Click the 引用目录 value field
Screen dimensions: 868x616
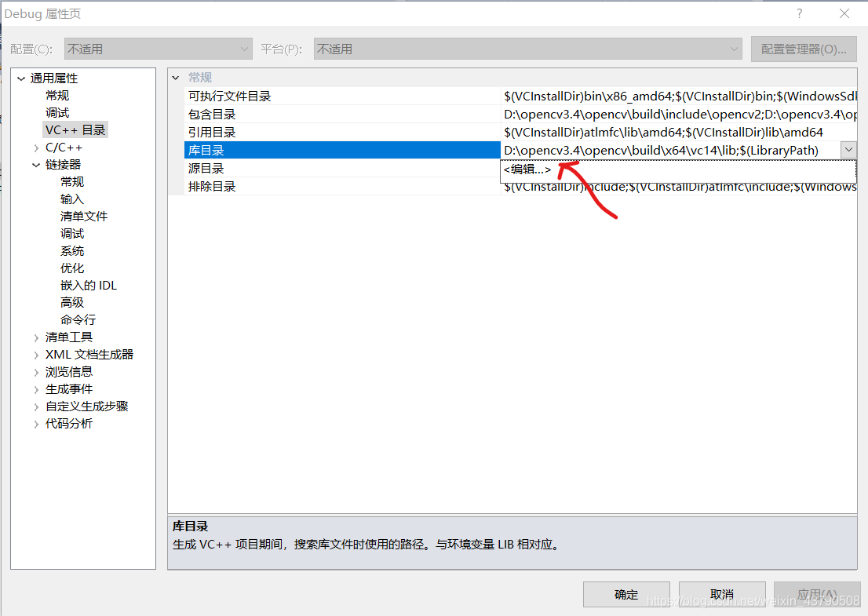coord(679,133)
